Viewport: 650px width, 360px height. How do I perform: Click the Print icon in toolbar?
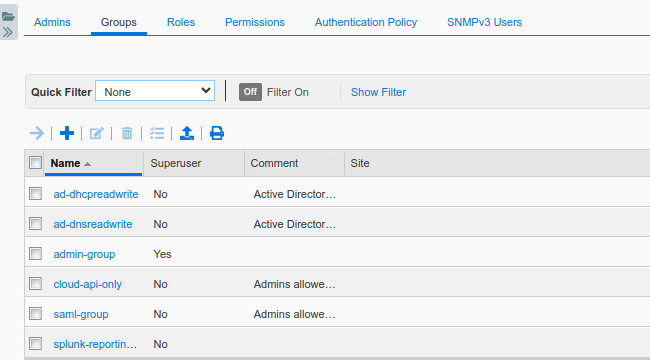pos(217,134)
